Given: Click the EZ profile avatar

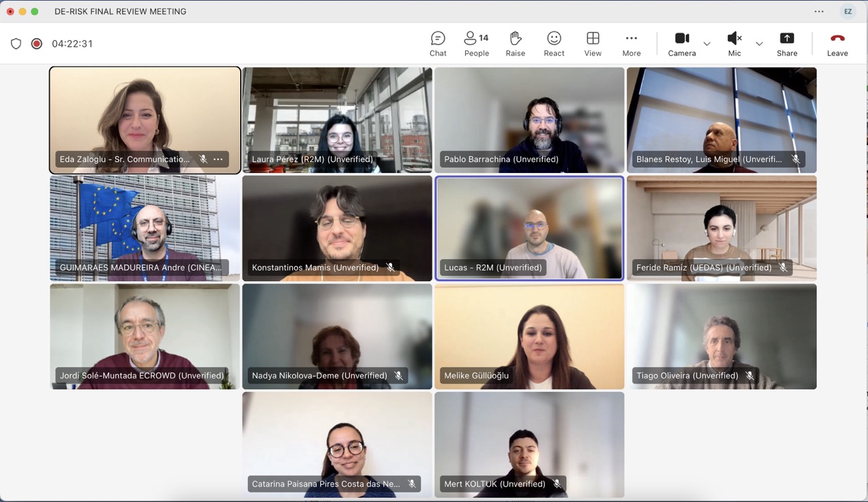Looking at the screenshot, I should [848, 12].
